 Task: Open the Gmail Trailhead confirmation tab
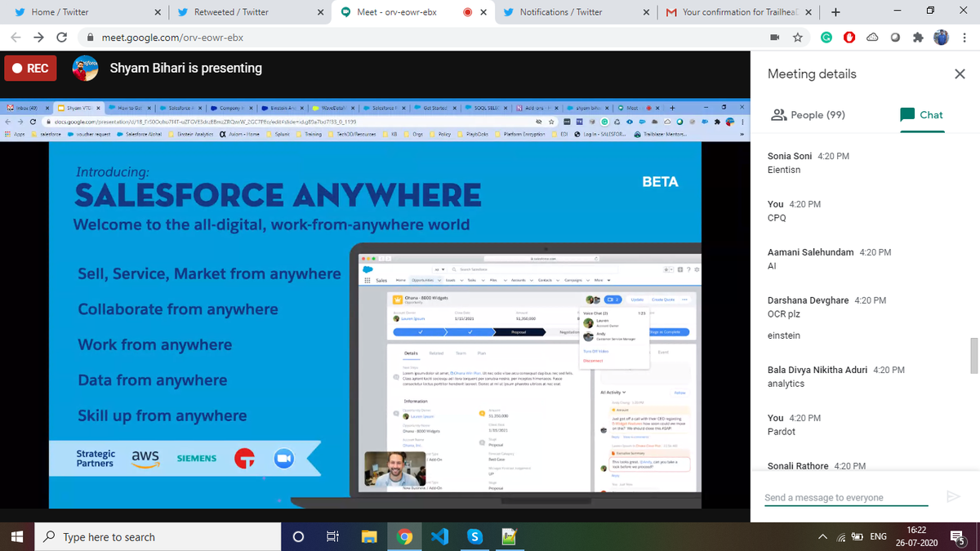(738, 12)
